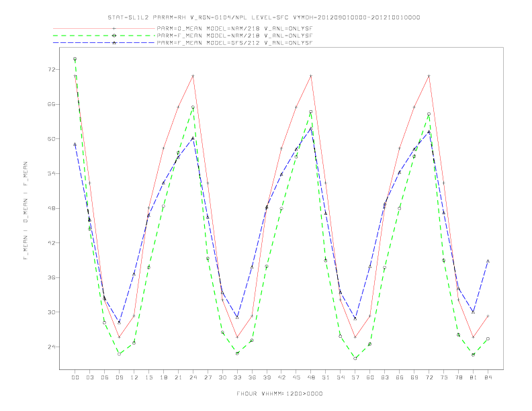Click the blue triangle data point at hour 00
The width and height of the screenshot is (532, 411).
[x=75, y=144]
